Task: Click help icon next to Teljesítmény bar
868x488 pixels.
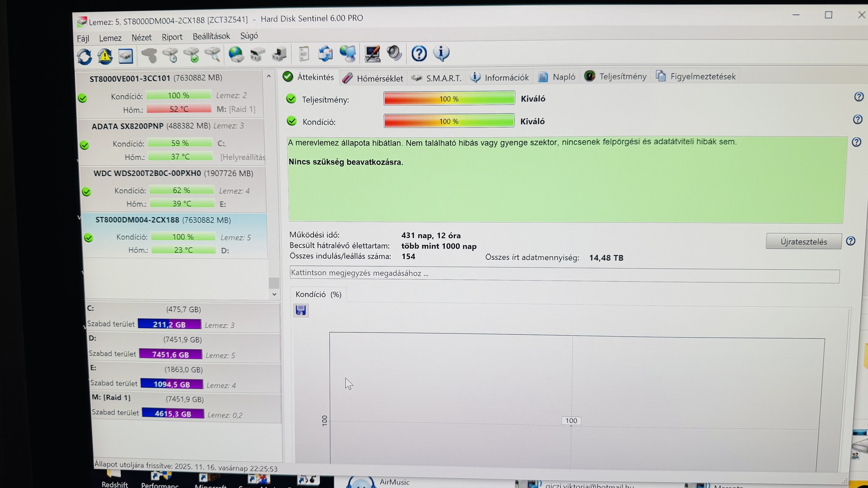Action: click(859, 97)
